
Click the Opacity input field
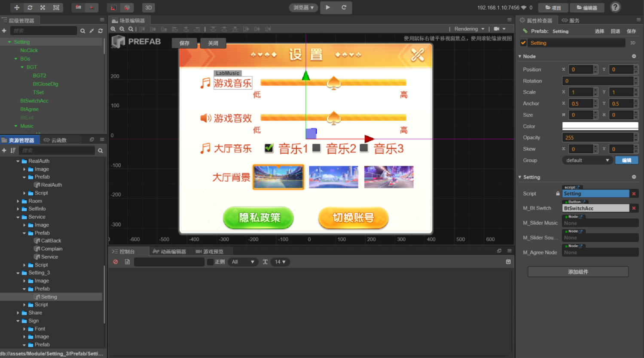598,138
